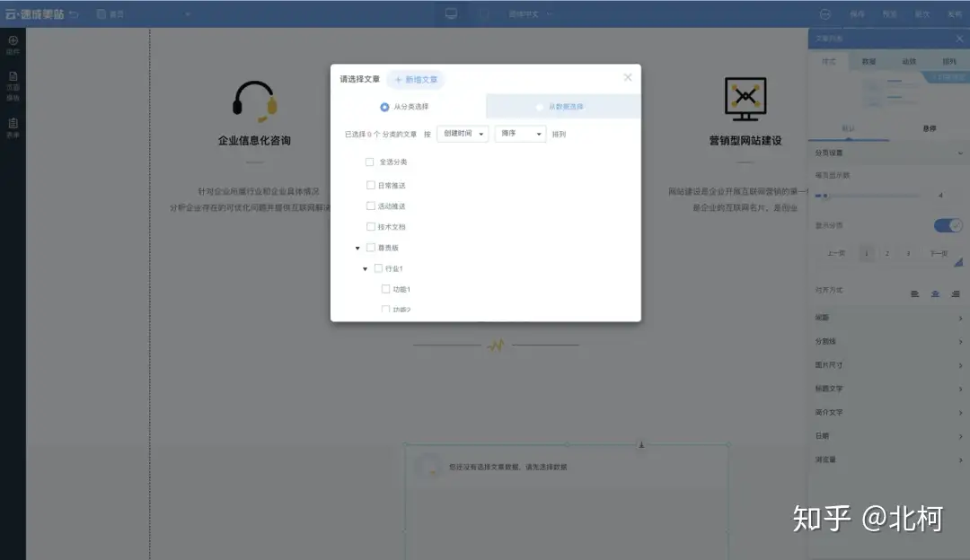Choose right-align icon under 对齐方式
This screenshot has height=560, width=970.
coord(956,293)
